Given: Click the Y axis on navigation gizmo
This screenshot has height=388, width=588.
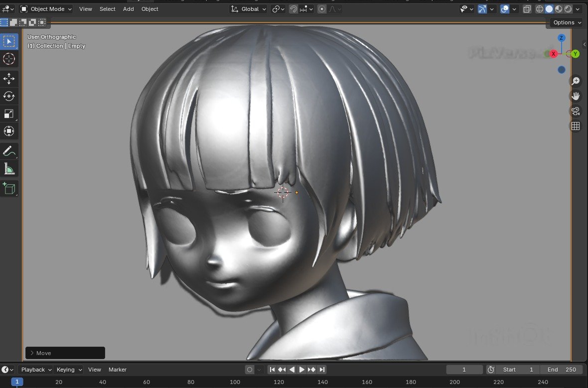Looking at the screenshot, I should 576,54.
